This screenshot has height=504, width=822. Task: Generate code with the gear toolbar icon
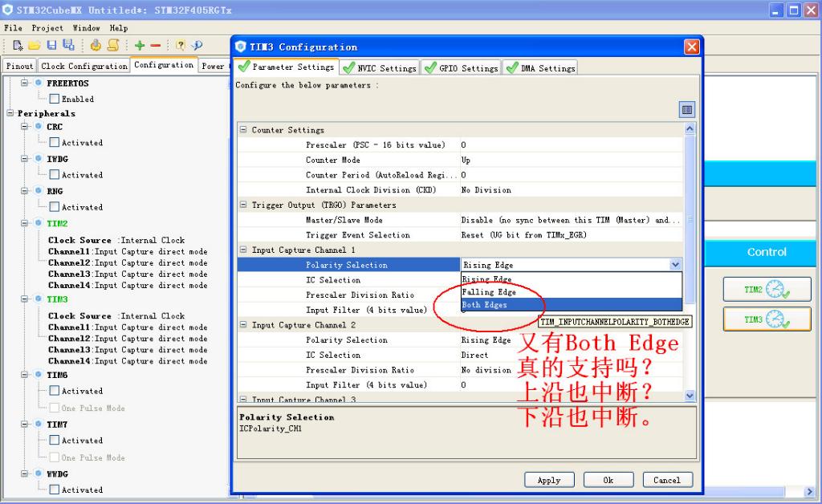[x=96, y=46]
